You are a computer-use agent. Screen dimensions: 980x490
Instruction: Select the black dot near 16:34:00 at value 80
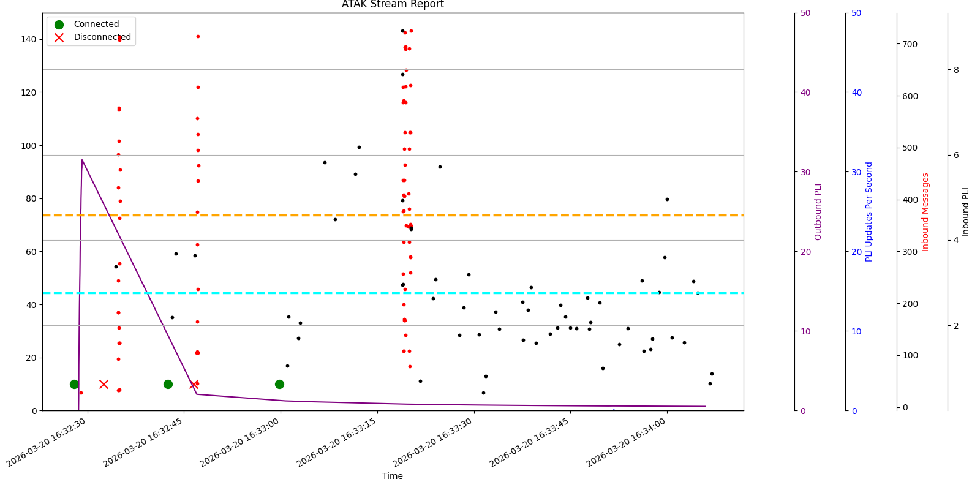click(x=667, y=199)
